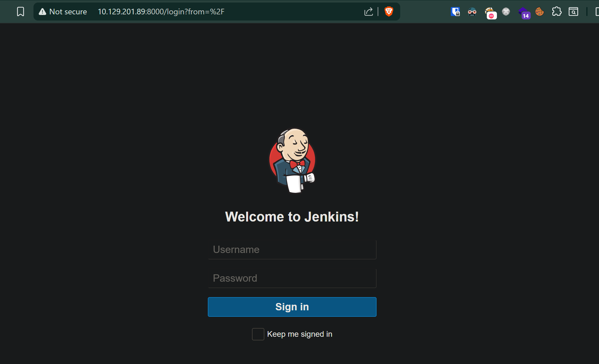Open Brave Shields lion icon
Screen dimensions: 599x364
point(389,12)
